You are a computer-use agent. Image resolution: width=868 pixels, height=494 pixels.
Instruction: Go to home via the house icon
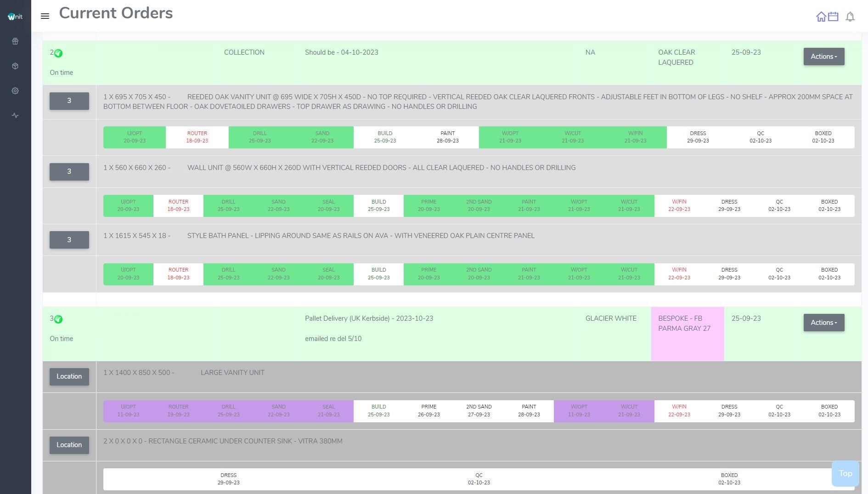(x=821, y=17)
